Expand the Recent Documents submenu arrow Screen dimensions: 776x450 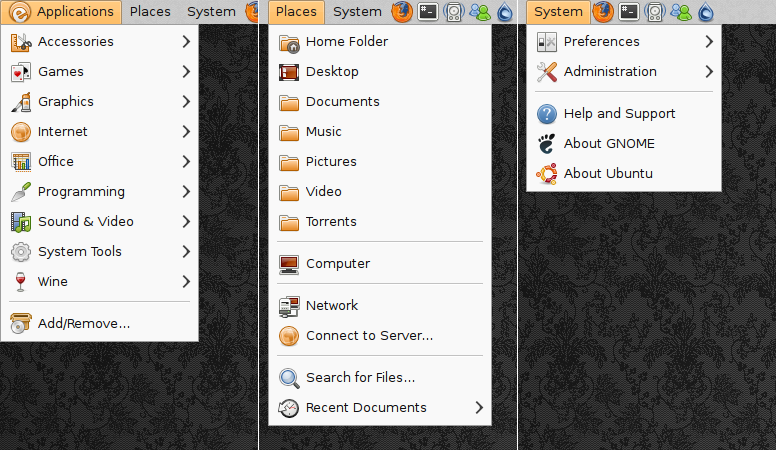[479, 407]
